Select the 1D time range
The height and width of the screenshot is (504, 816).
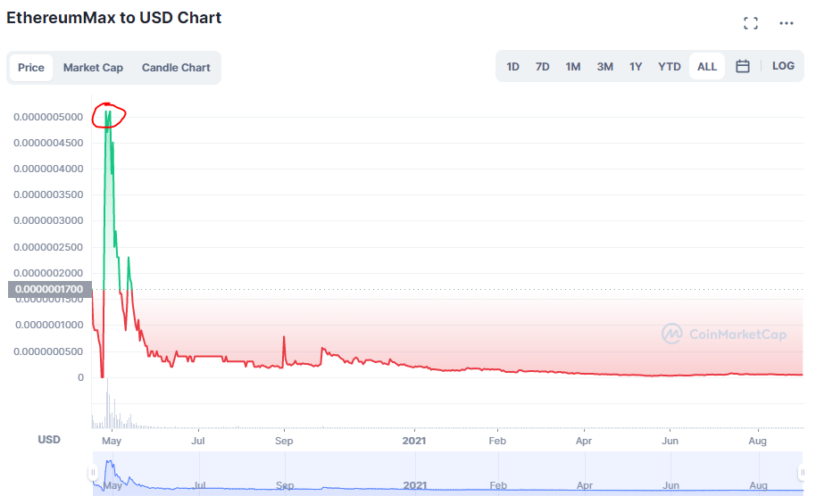coord(512,67)
